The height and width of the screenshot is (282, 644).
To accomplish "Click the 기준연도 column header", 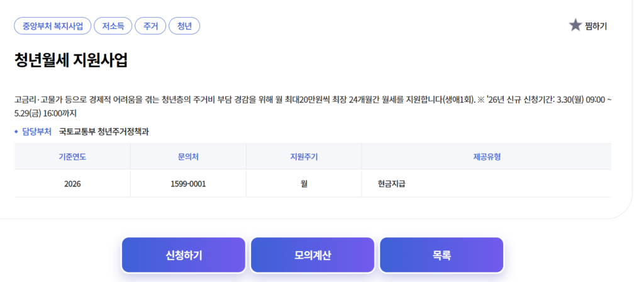I will point(72,157).
